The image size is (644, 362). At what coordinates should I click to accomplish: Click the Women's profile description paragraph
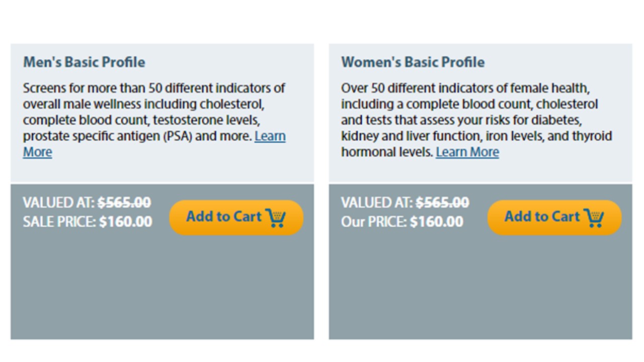pos(476,120)
